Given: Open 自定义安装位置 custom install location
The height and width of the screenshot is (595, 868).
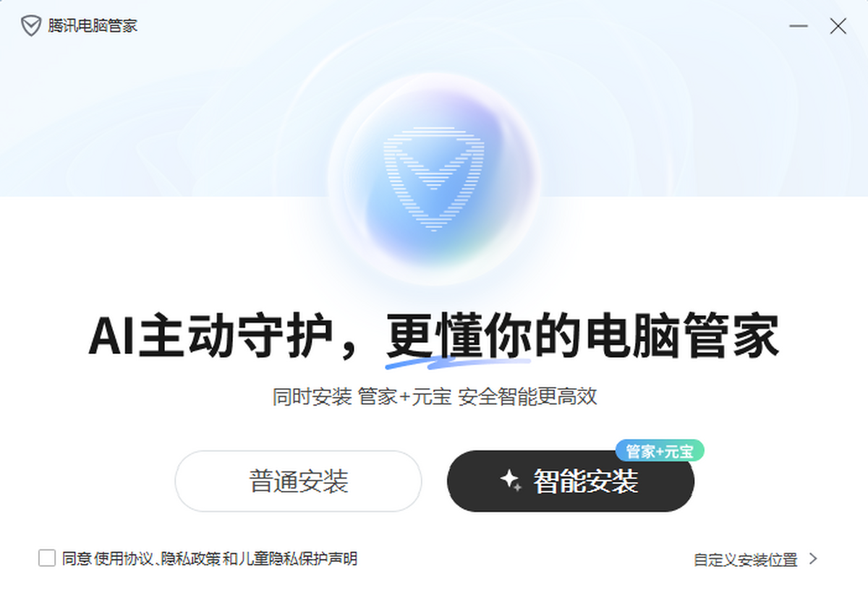Looking at the screenshot, I should coord(745,560).
